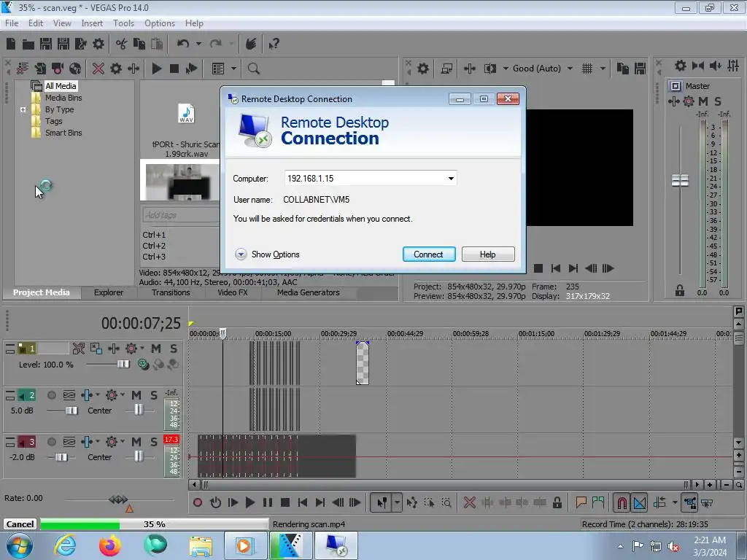The height and width of the screenshot is (560, 747).
Task: Arm audio track 2 for record
Action: (52, 395)
